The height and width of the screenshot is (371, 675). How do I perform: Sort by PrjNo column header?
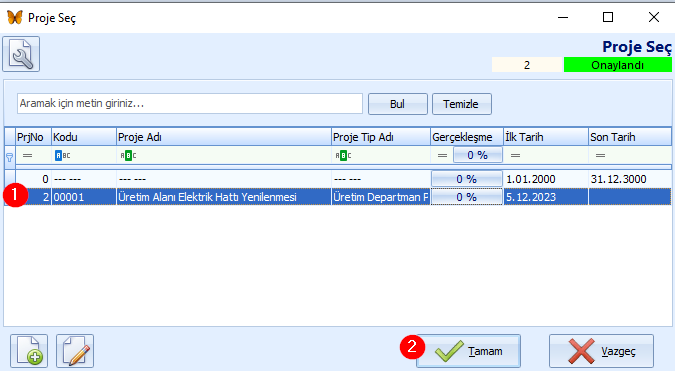(x=33, y=137)
